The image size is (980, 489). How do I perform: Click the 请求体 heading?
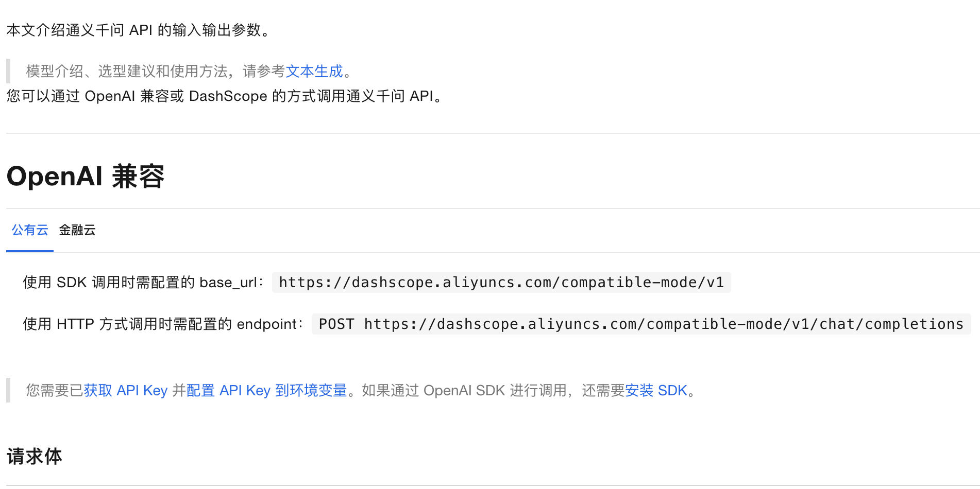tap(34, 456)
